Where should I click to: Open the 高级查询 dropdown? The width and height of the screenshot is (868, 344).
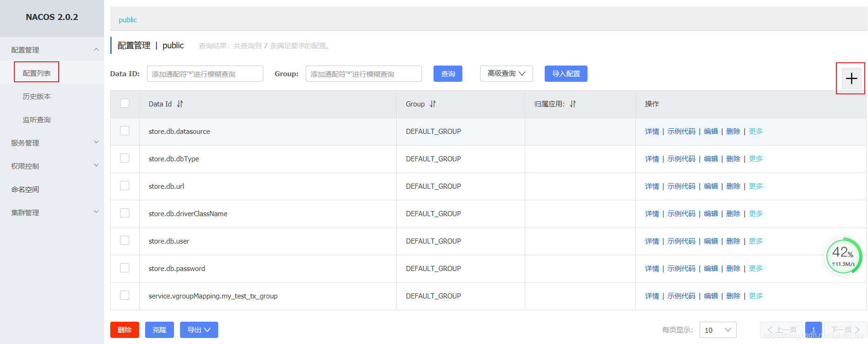point(507,73)
